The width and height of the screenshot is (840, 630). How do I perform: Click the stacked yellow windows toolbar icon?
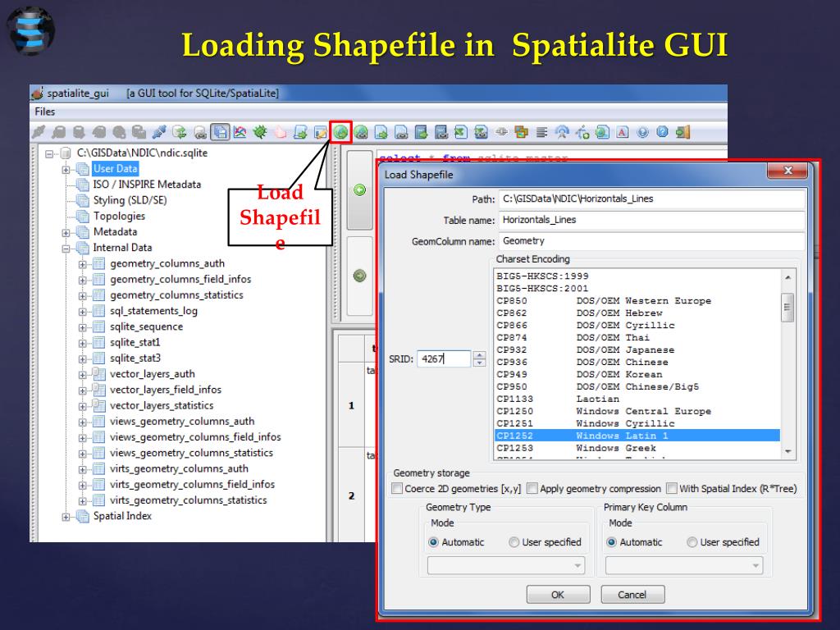521,132
